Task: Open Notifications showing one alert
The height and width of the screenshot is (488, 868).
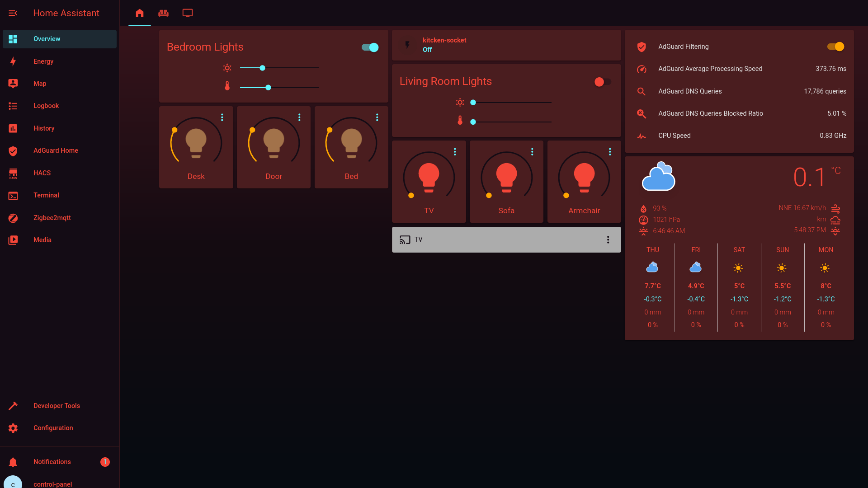Action: point(52,462)
